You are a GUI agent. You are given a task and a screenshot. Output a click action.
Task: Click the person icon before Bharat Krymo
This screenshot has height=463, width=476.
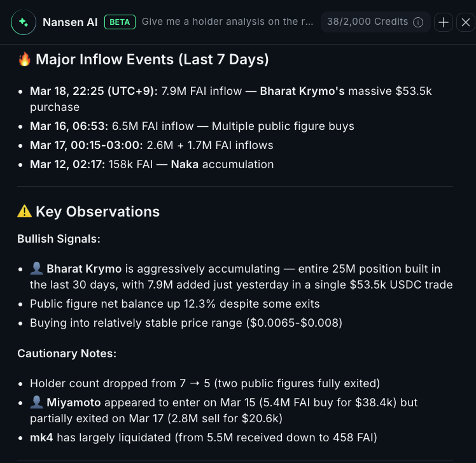[x=36, y=269]
